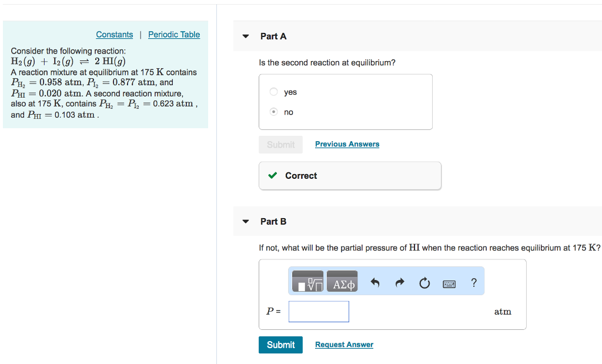Open the keyboard shortcuts icon
The image size is (602, 364).
click(x=449, y=283)
